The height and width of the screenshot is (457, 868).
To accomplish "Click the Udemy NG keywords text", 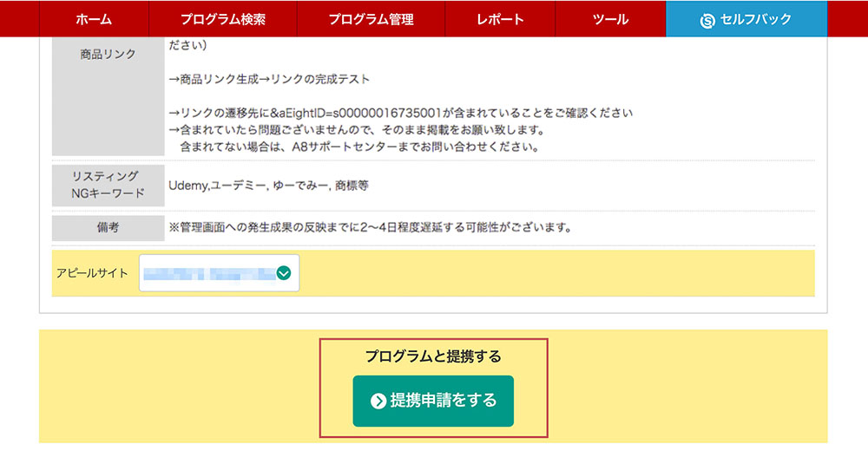I will [x=269, y=186].
